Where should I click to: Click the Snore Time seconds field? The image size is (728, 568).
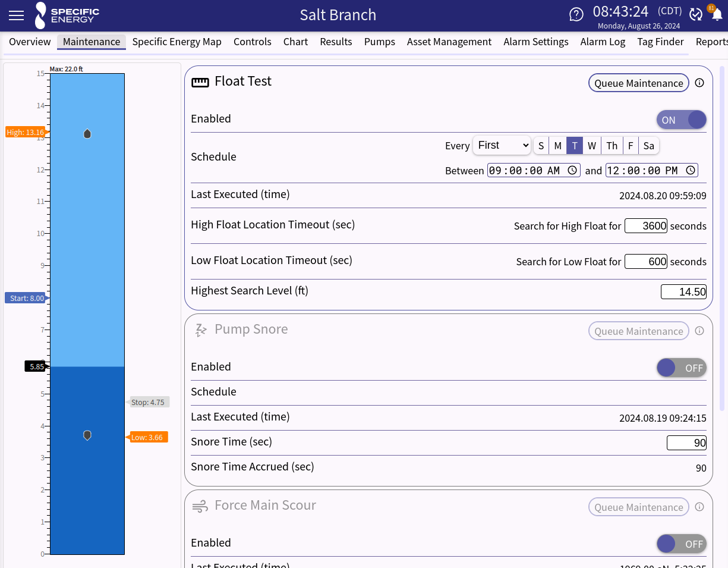click(687, 443)
